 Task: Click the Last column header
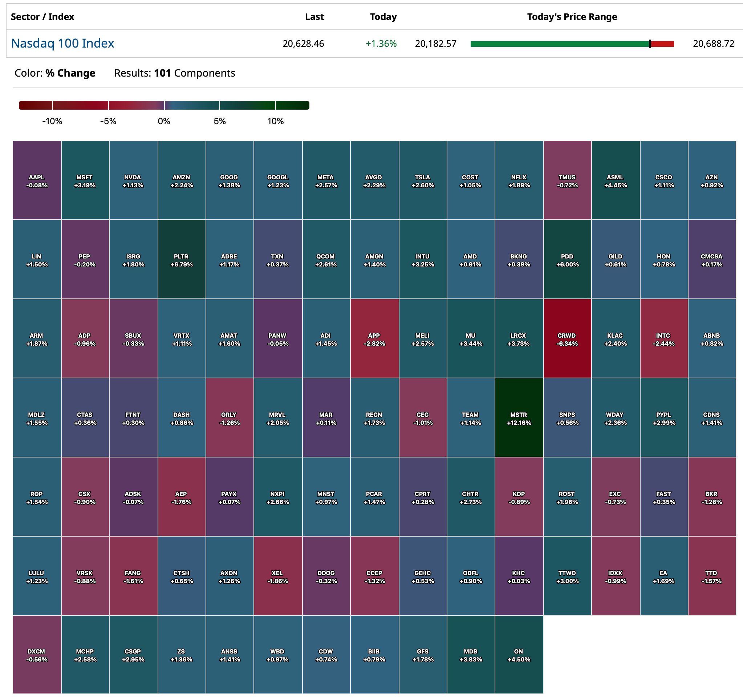click(314, 17)
